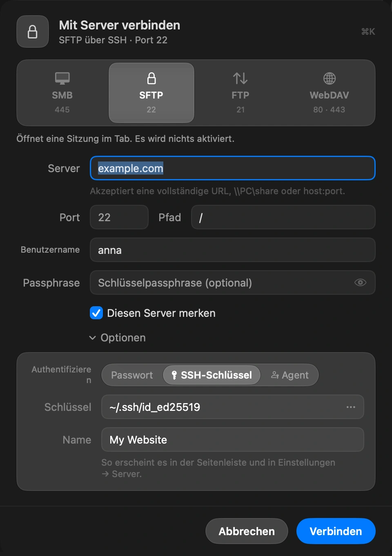This screenshot has width=392, height=556.
Task: Click the 'Akzeptiert eine vollständige URL' hint
Action: tap(218, 191)
